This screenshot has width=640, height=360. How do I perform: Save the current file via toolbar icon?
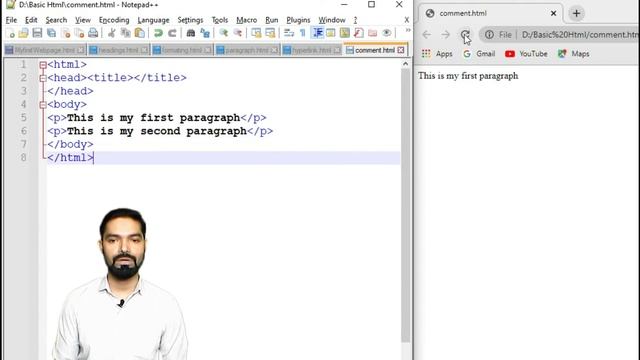37,33
